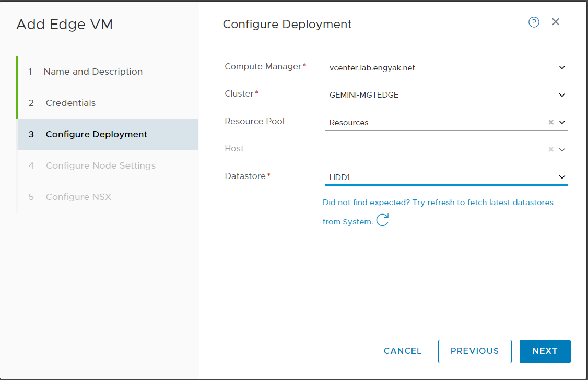Click the GEMINI-MGTEDGE cluster field
588x380 pixels.
coord(439,95)
